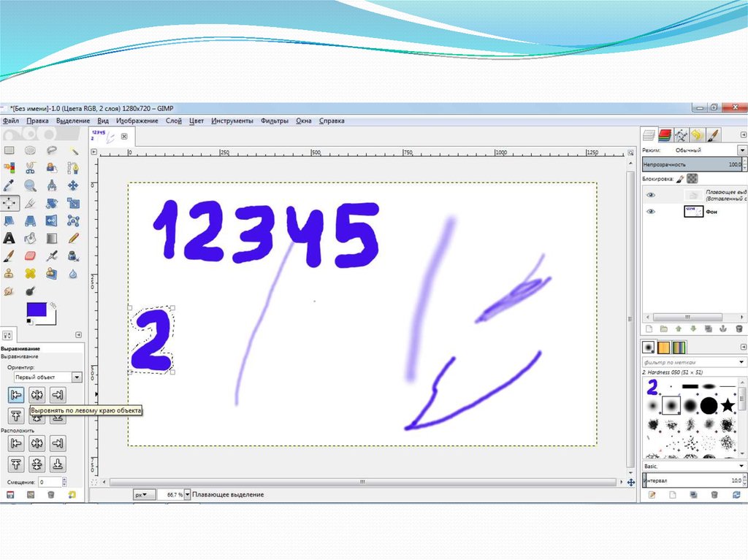Toggle the lock alpha channel checker icon
The height and width of the screenshot is (560, 748).
[x=692, y=179]
